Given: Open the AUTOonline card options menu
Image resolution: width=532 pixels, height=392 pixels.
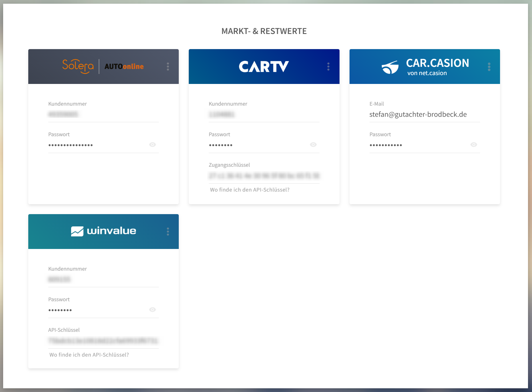Looking at the screenshot, I should (168, 67).
